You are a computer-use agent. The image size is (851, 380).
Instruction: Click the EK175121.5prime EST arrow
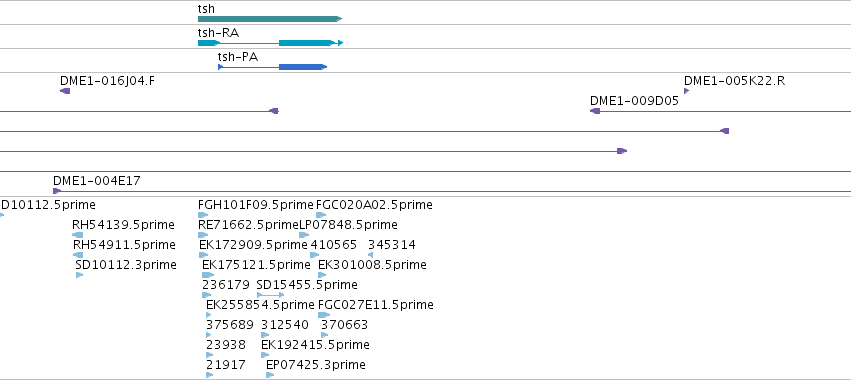(208, 275)
